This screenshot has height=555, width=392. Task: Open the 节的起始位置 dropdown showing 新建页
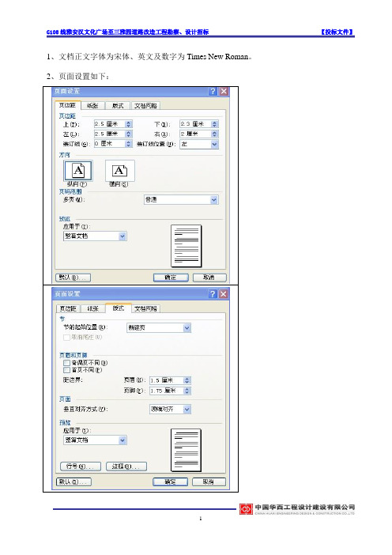(159, 328)
